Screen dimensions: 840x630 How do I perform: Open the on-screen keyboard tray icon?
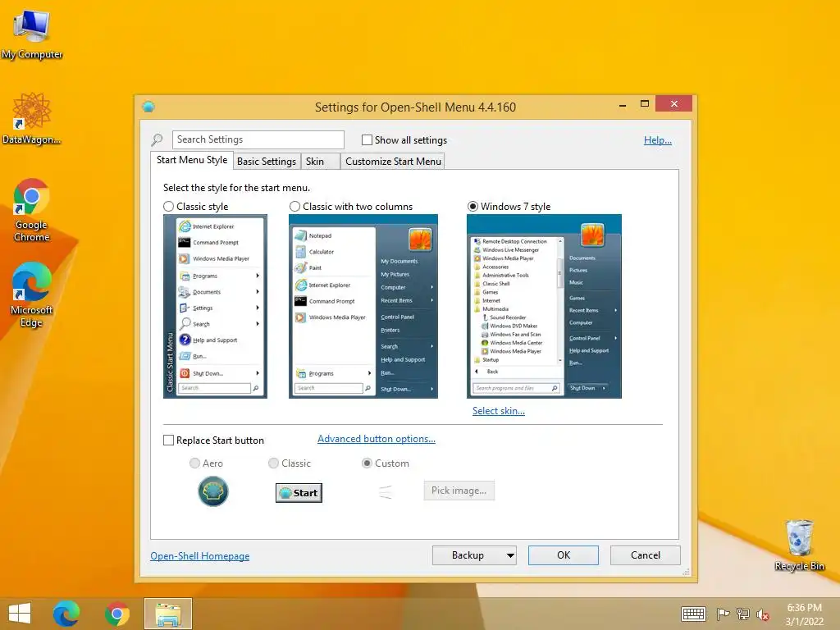[693, 614]
